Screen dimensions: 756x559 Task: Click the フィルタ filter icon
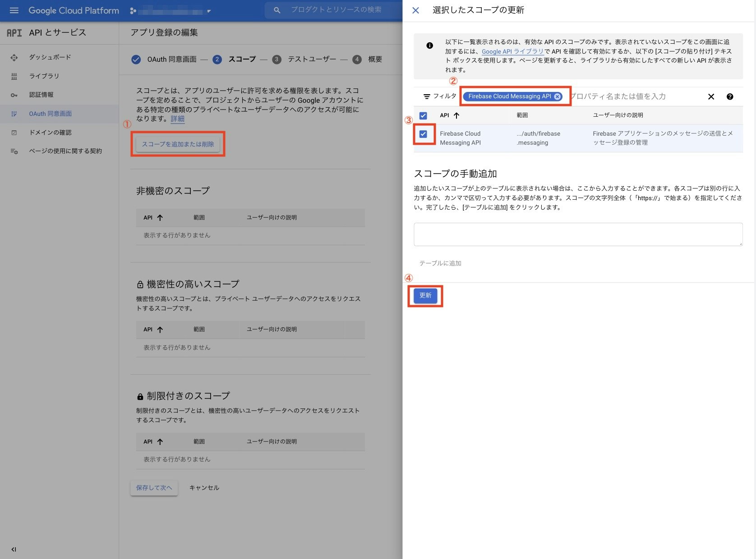[427, 96]
